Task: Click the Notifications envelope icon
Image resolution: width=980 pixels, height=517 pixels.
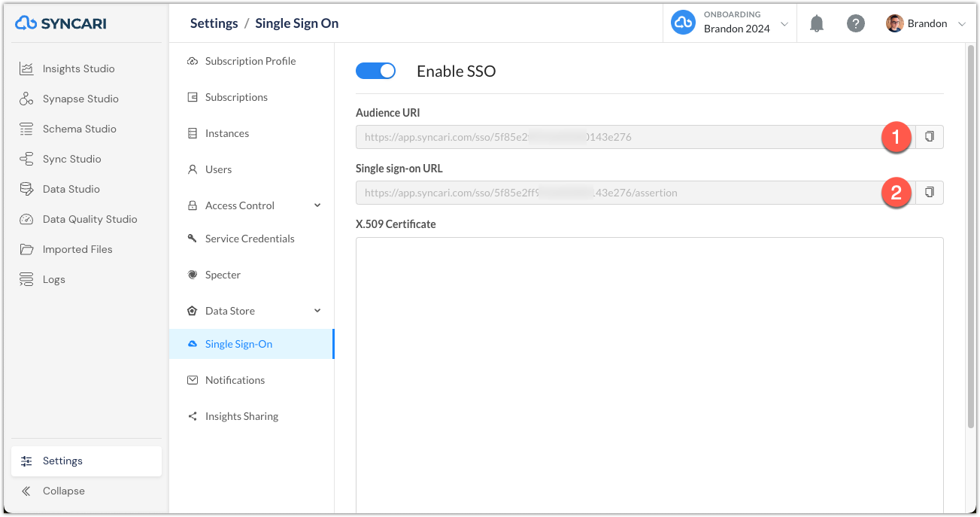Action: (193, 380)
